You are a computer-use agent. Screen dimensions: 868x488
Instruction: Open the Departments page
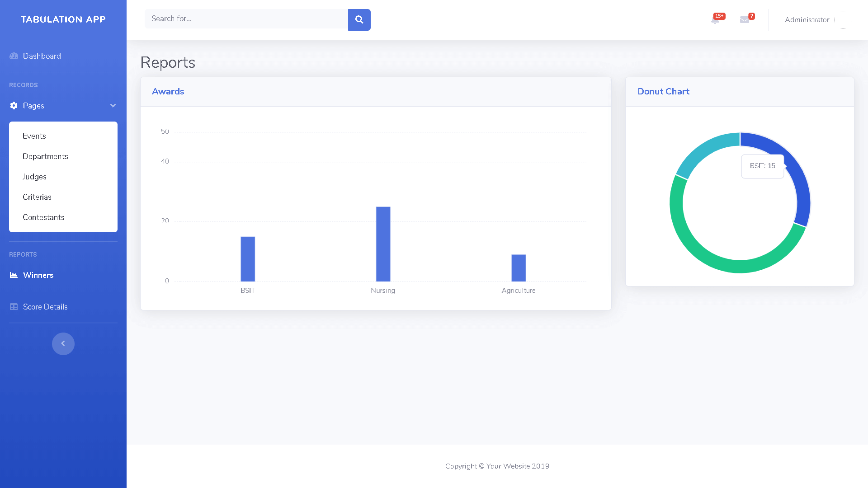pos(45,156)
